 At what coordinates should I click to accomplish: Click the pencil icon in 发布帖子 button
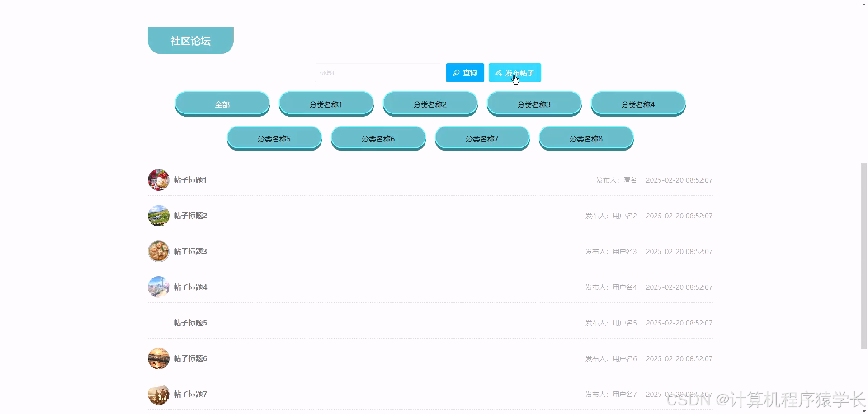pos(499,73)
